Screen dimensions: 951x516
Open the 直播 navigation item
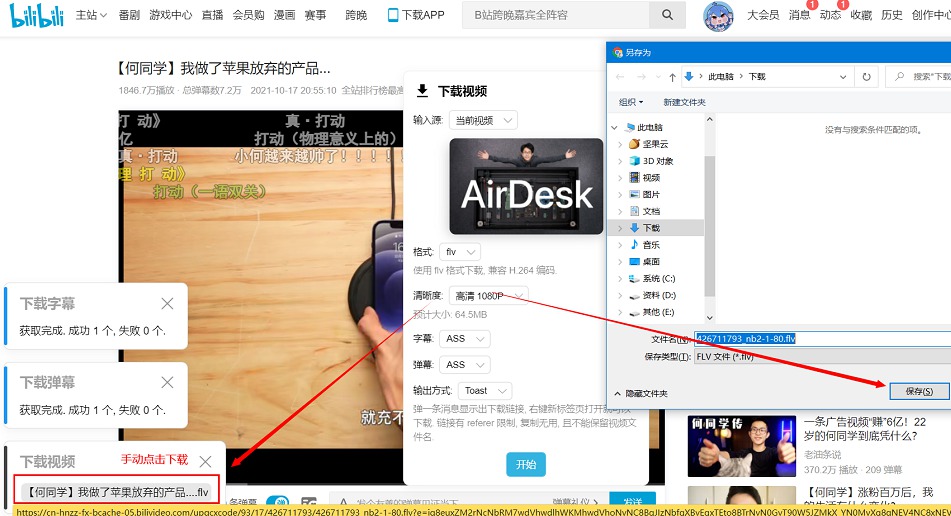coord(212,15)
